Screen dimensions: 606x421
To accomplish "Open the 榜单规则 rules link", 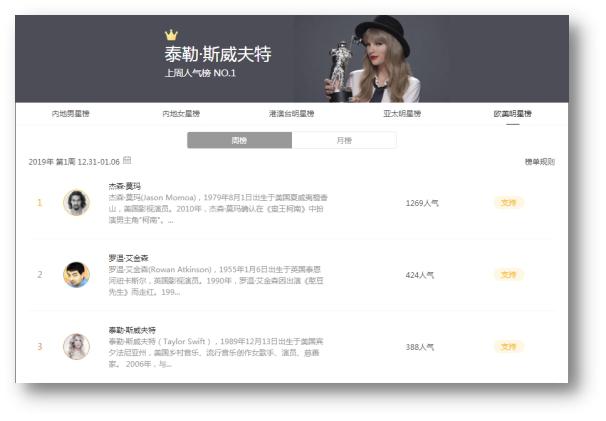I will tap(540, 162).
